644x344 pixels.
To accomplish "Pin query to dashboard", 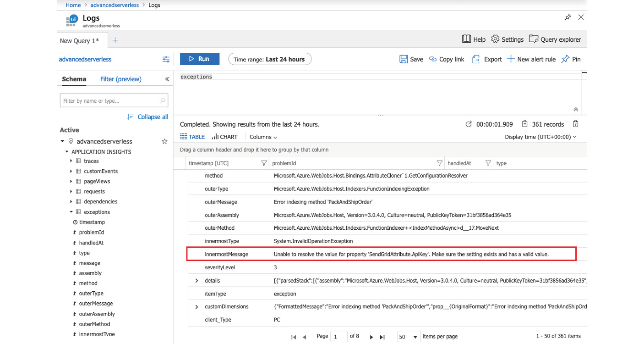I will 571,59.
